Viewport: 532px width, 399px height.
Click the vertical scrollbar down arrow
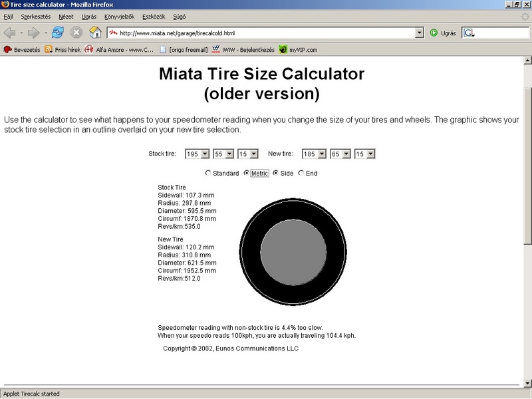(x=527, y=384)
